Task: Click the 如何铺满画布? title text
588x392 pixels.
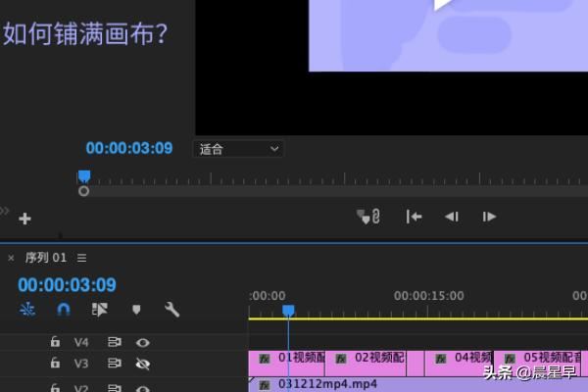Action: 85,33
